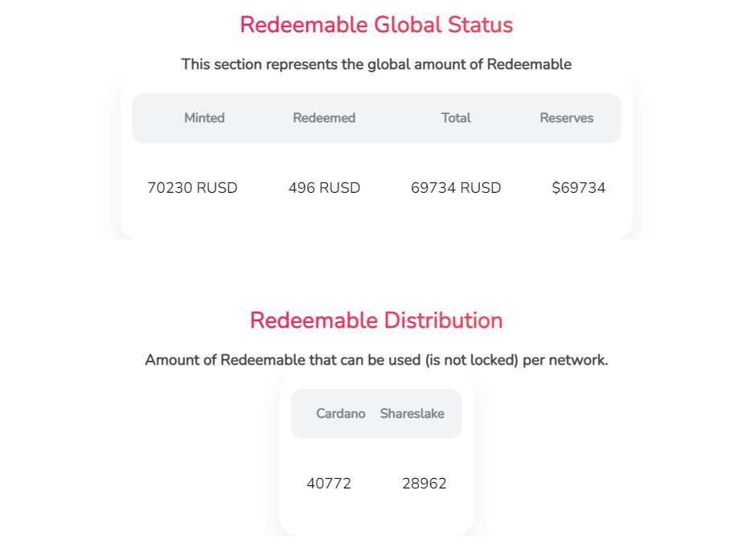This screenshot has width=754, height=560.
Task: Click the word Redeemable in the global subtitle
Action: tap(529, 64)
